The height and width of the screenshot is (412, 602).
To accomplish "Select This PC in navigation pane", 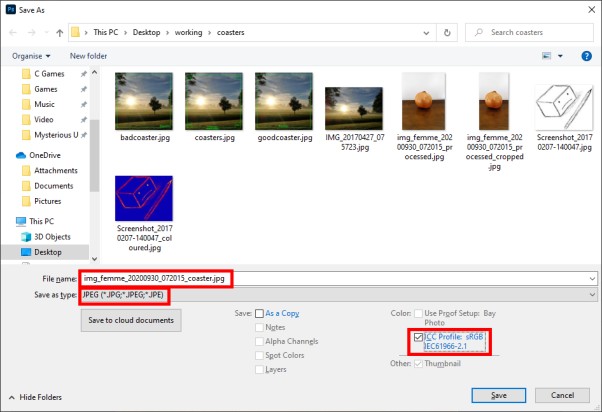I will coord(41,221).
